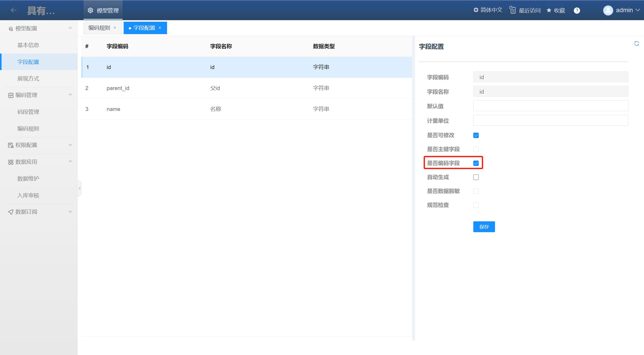The image size is (644, 355).
Task: Click the admin user avatar
Action: pyautogui.click(x=608, y=10)
